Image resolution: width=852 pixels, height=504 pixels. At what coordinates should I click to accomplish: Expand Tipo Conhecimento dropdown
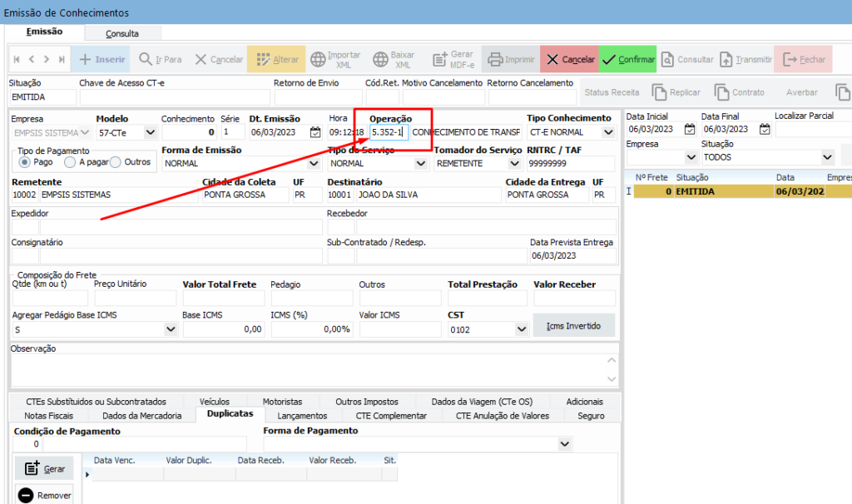tap(608, 132)
